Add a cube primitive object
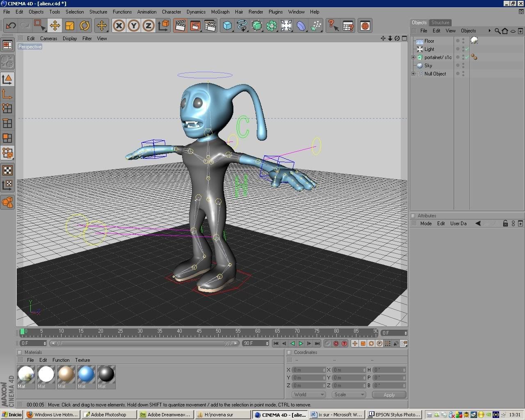 (x=227, y=26)
